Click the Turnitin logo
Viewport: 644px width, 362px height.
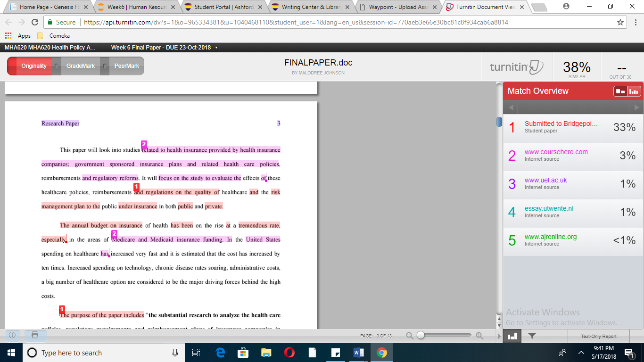517,66
